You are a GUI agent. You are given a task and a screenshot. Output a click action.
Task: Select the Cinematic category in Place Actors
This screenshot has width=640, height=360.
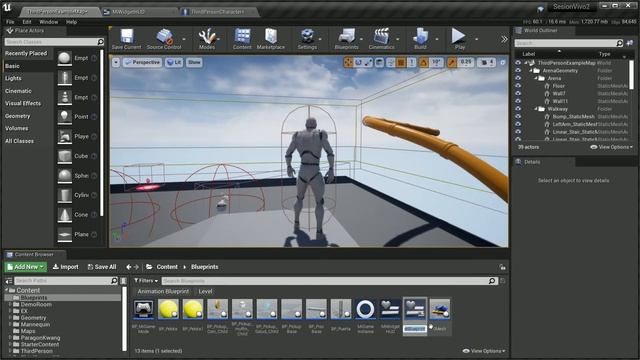[18, 91]
